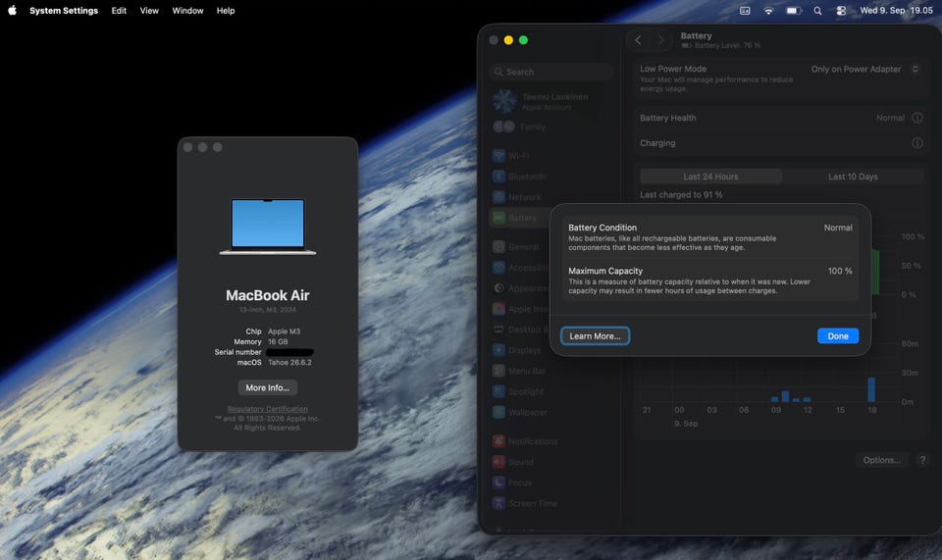Open the Regulatory Certification link

[267, 409]
